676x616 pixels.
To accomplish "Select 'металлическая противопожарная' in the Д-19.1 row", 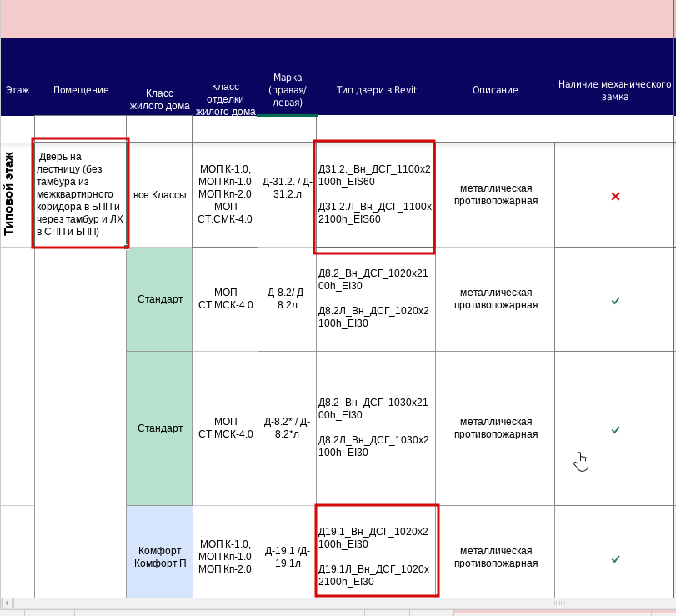I will [495, 552].
